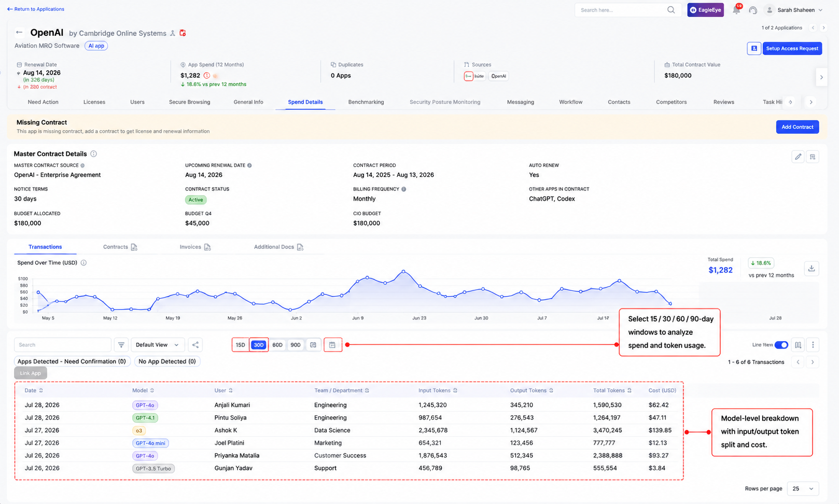Go back using arrow beside OpenAI title
Viewport: 839px width, 504px height.
tap(19, 32)
